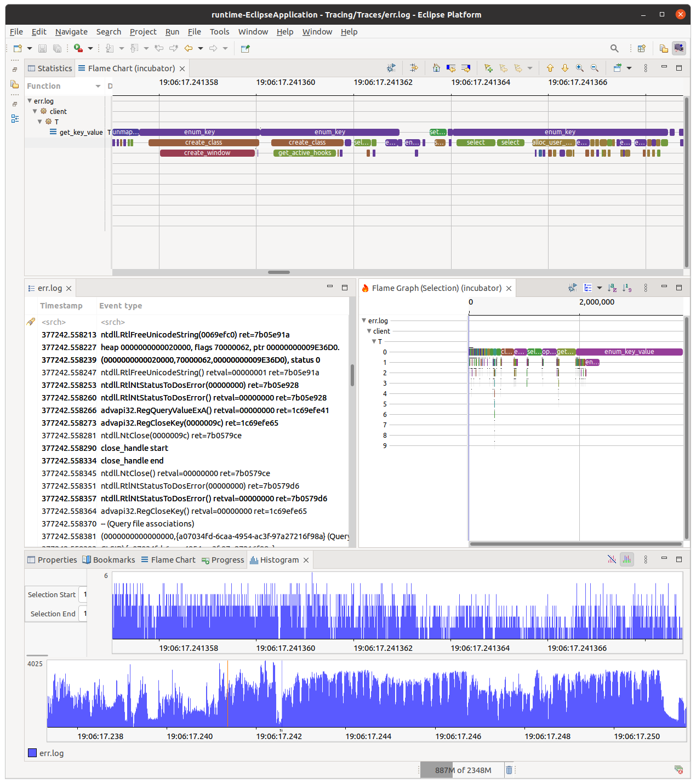Click Select Previous State Change icon
The image size is (696, 784).
(451, 68)
